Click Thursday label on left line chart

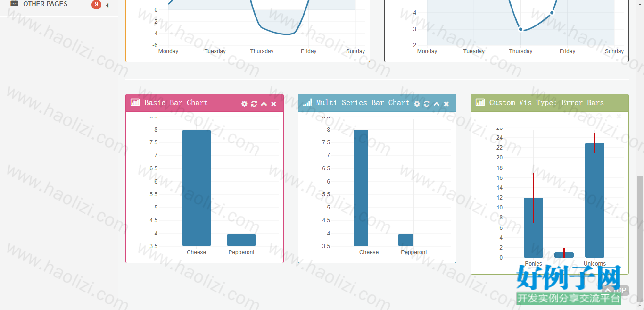point(262,51)
